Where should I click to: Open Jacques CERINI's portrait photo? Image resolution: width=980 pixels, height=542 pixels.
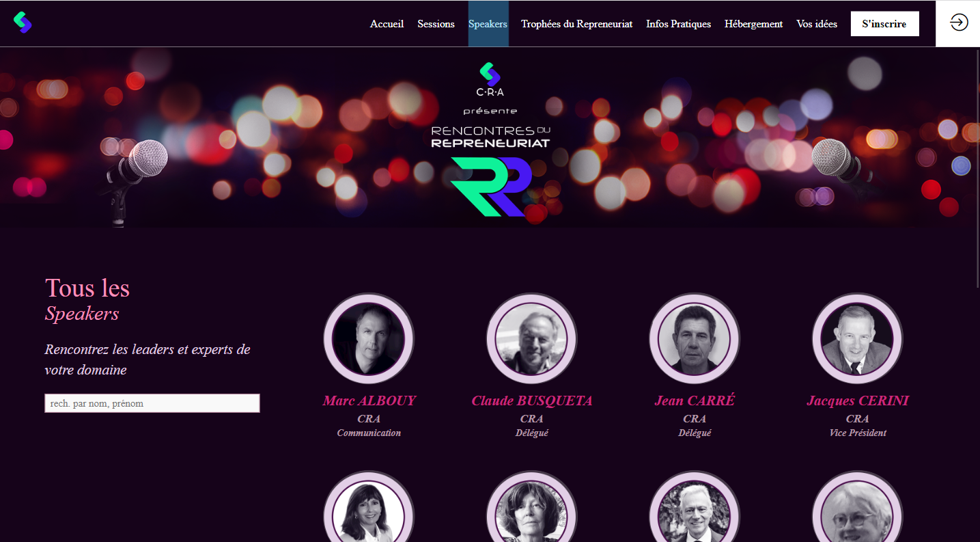tap(857, 339)
